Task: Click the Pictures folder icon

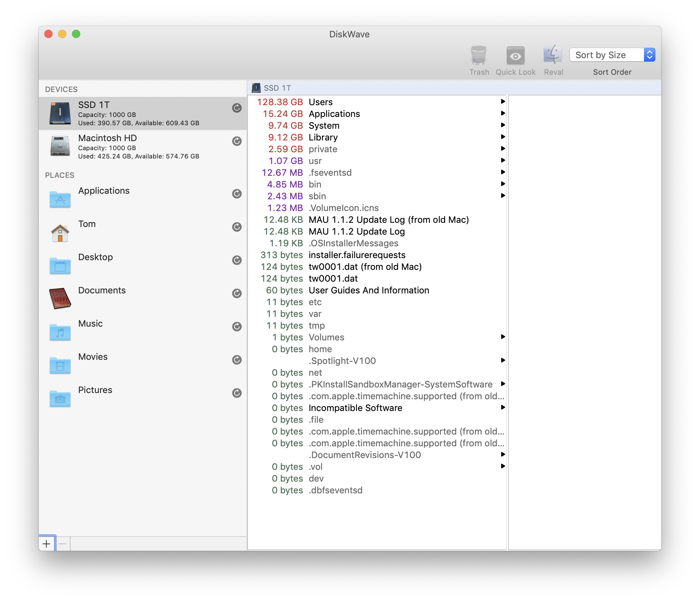Action: (x=60, y=398)
